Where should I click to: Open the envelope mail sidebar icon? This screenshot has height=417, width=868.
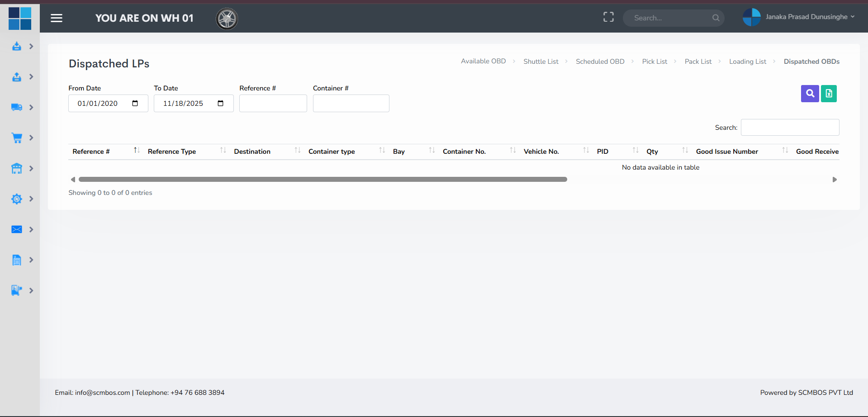[x=17, y=229]
